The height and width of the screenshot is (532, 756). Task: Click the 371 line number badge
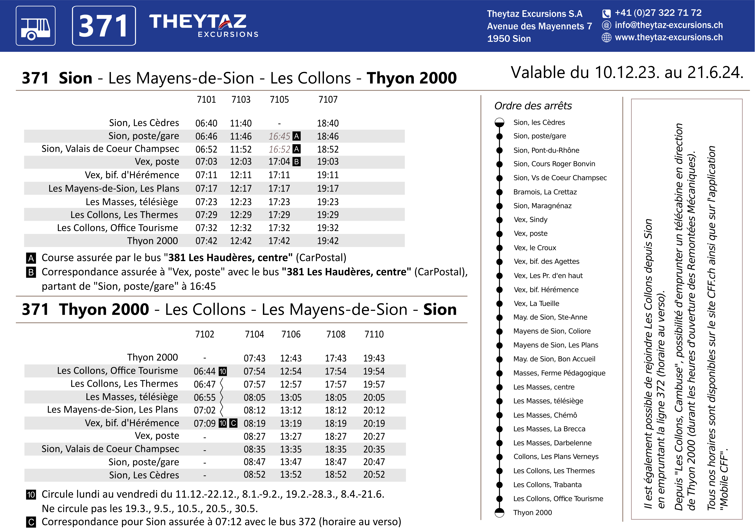(104, 26)
